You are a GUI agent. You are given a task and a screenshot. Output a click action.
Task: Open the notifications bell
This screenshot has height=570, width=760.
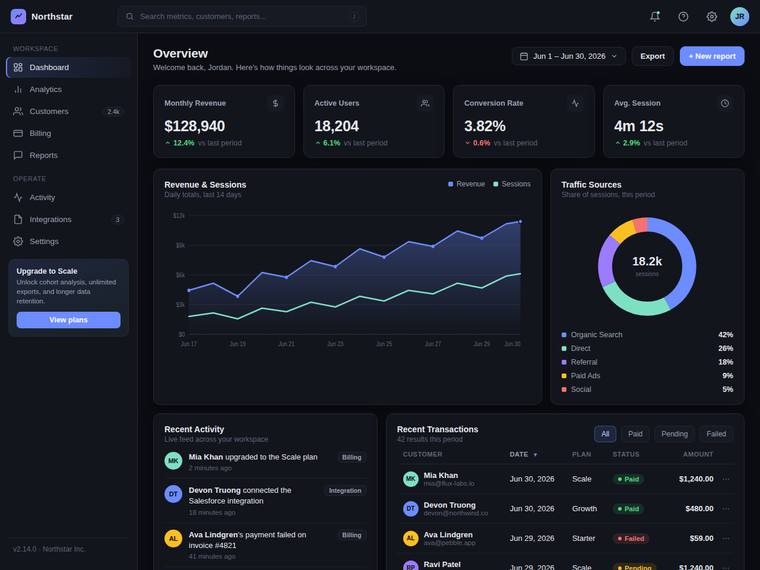(x=655, y=16)
